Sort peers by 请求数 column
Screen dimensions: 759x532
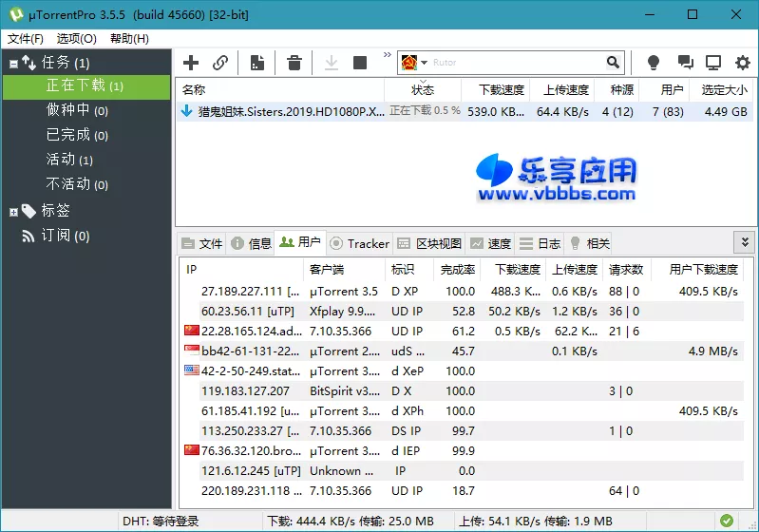point(626,270)
